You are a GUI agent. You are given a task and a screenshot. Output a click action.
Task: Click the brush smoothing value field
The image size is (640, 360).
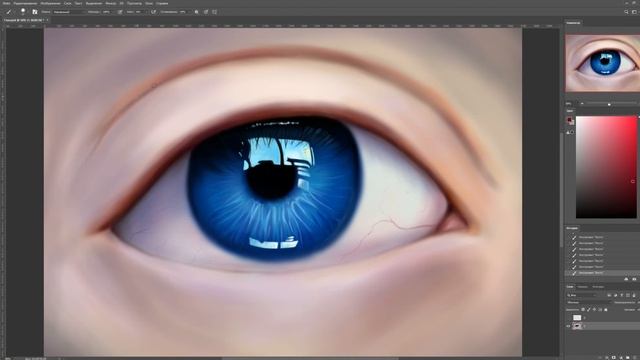183,12
